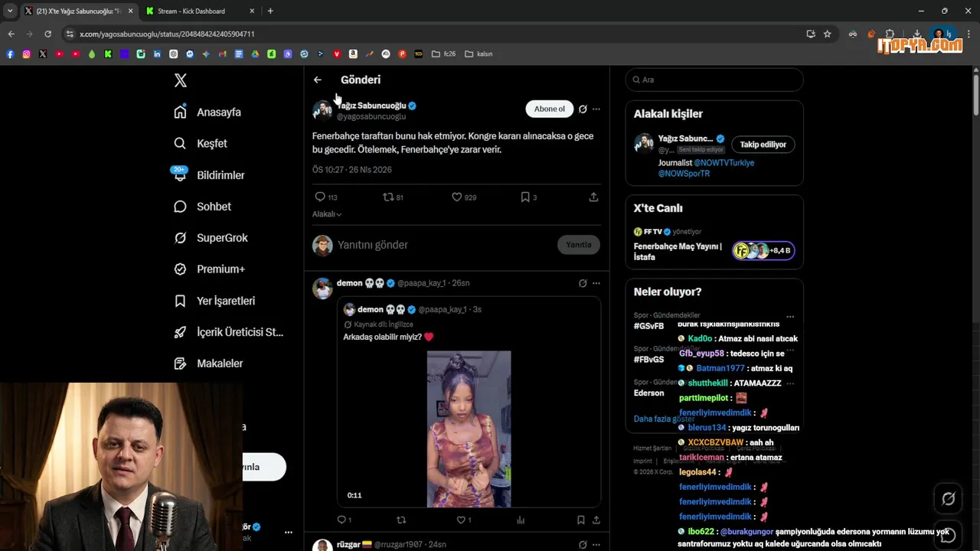
Task: Open more options on rüzgar's reply
Action: (596, 545)
